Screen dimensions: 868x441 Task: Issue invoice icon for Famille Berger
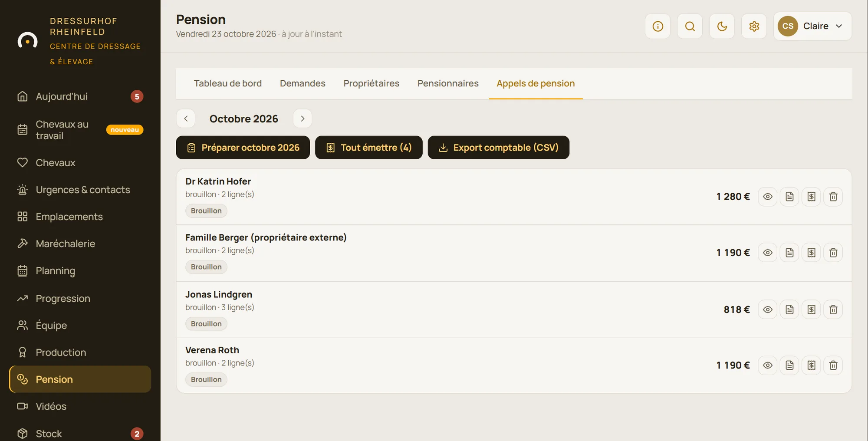click(811, 253)
